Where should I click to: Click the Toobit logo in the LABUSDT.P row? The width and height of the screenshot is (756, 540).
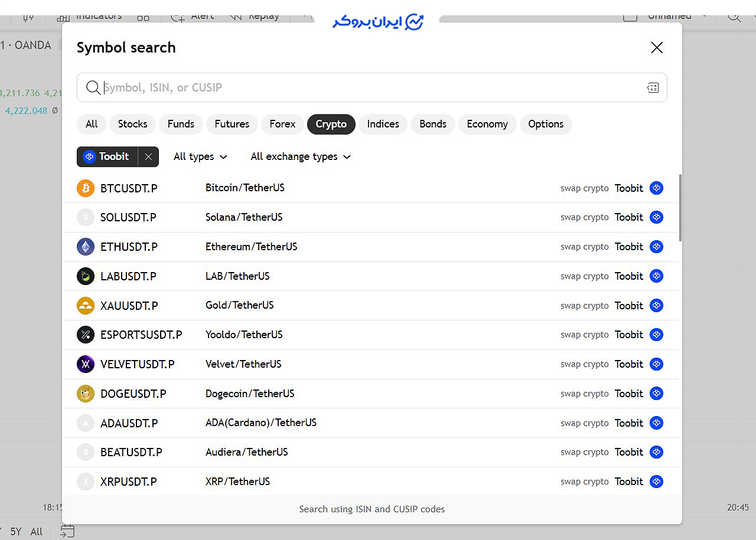pyautogui.click(x=656, y=276)
